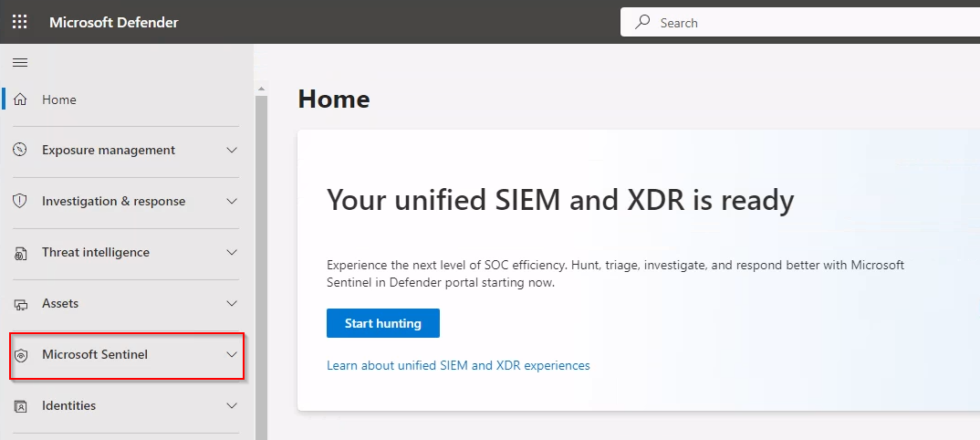Click the search magnifier icon
The height and width of the screenshot is (440, 980).
(642, 23)
